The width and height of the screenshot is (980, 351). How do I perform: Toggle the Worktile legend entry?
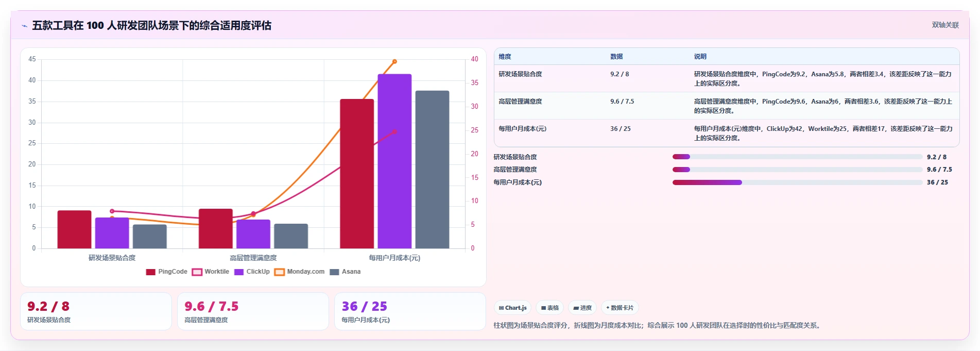[x=211, y=272]
